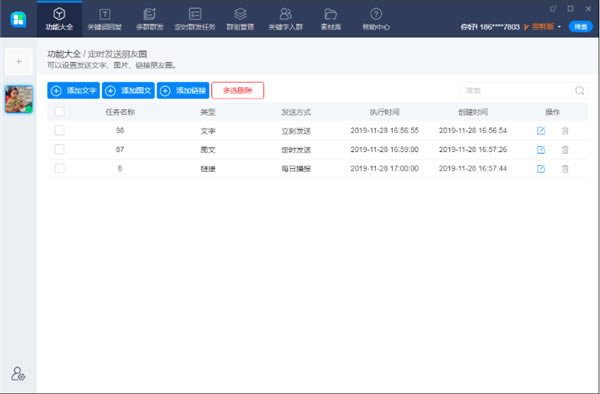600x394 pixels.
Task: Click the 图文 type cell
Action: pos(208,150)
